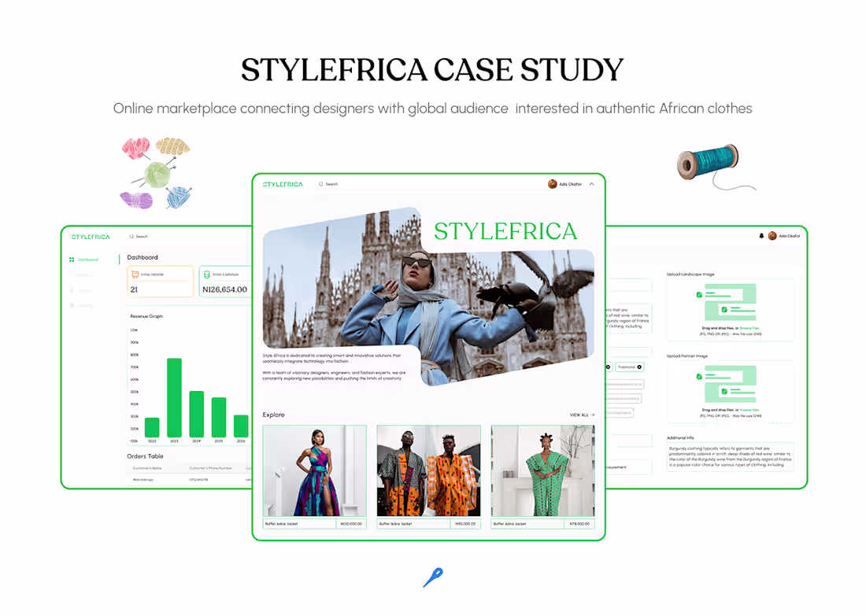Click the notification bell icon
The width and height of the screenshot is (866, 616).
coord(761,235)
